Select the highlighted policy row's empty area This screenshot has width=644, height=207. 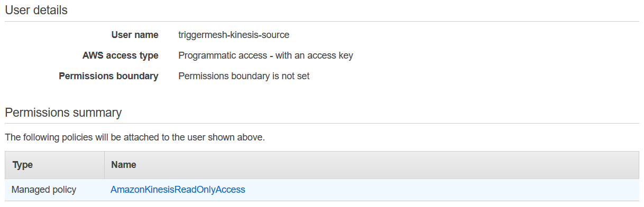pos(439,190)
